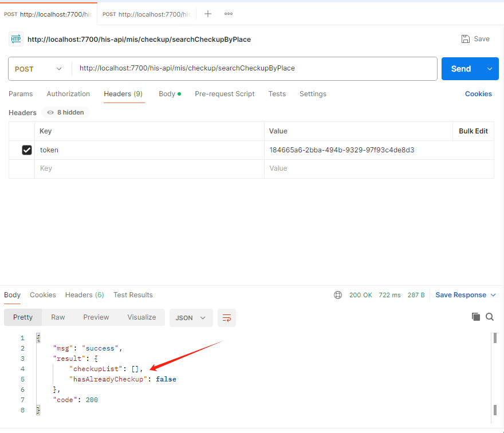This screenshot has width=504, height=433.
Task: Switch to Visualize response view
Action: [x=142, y=317]
